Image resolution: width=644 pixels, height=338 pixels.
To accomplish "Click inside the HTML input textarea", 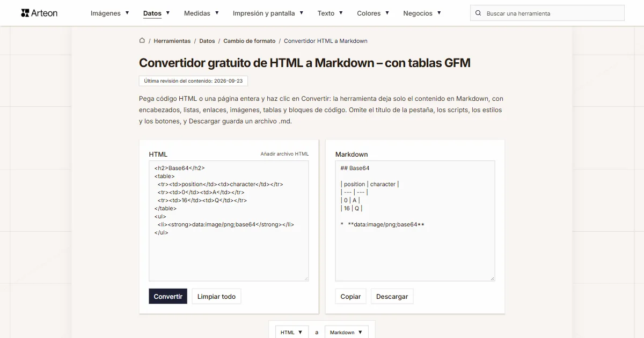I will [x=229, y=221].
